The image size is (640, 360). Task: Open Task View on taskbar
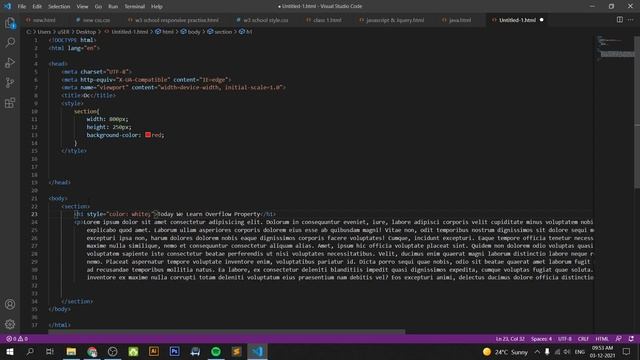tap(50, 351)
